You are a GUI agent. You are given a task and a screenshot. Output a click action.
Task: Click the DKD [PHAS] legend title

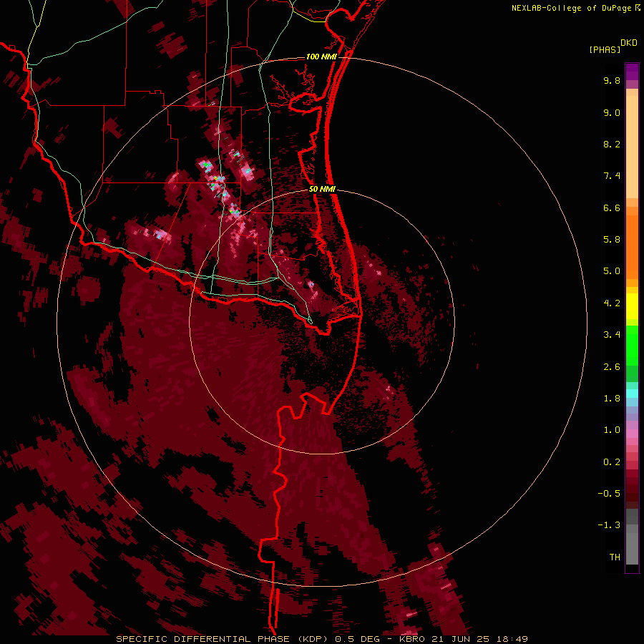coord(613,47)
